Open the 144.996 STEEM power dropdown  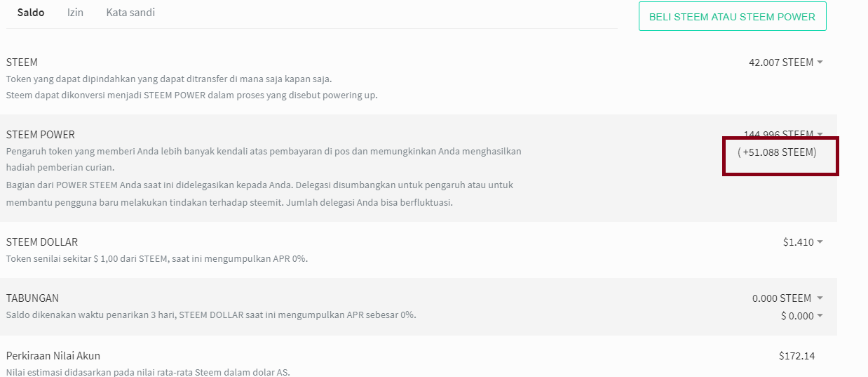pyautogui.click(x=782, y=133)
